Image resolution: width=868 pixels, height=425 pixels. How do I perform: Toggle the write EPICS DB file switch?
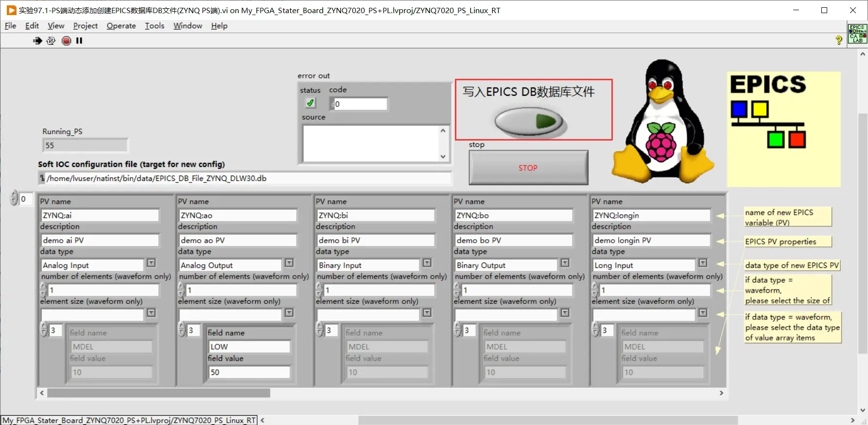pyautogui.click(x=529, y=122)
